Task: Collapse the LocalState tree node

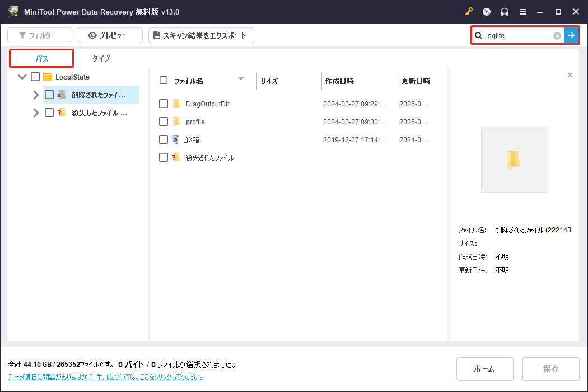Action: (22, 77)
